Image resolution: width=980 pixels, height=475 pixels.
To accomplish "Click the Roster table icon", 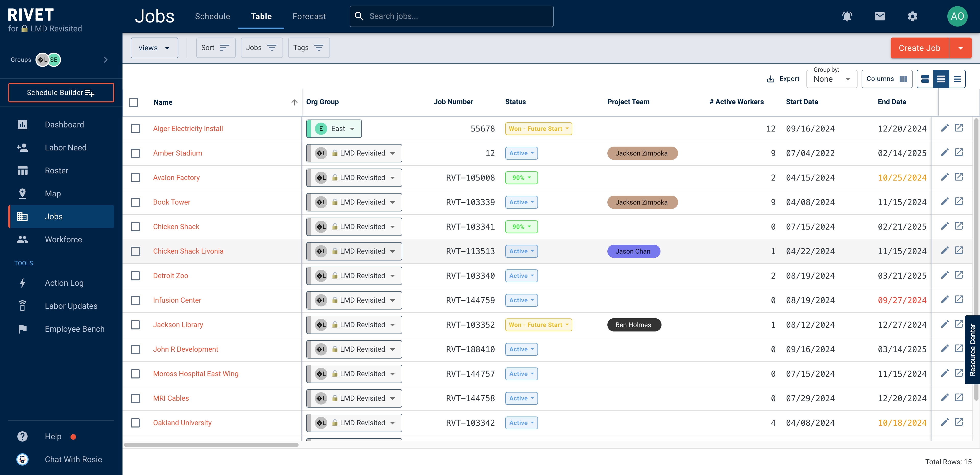I will [x=22, y=171].
